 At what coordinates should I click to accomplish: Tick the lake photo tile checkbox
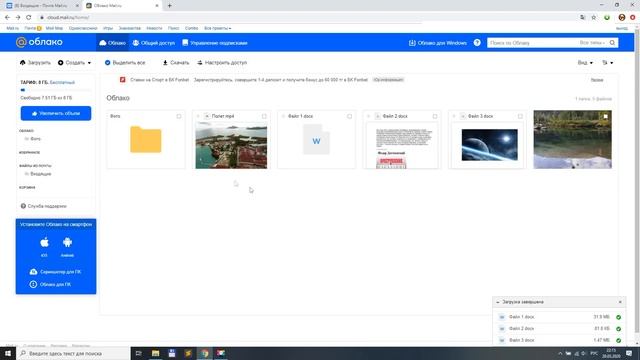[605, 116]
